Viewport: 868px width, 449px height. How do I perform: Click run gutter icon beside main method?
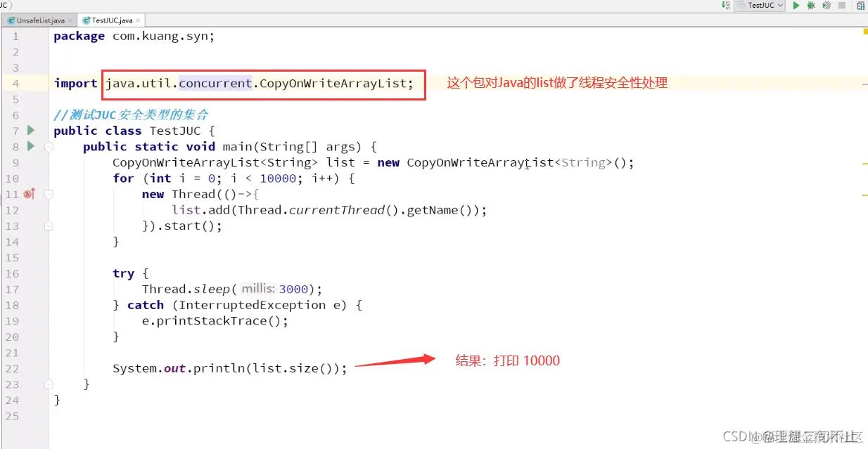pyautogui.click(x=30, y=146)
